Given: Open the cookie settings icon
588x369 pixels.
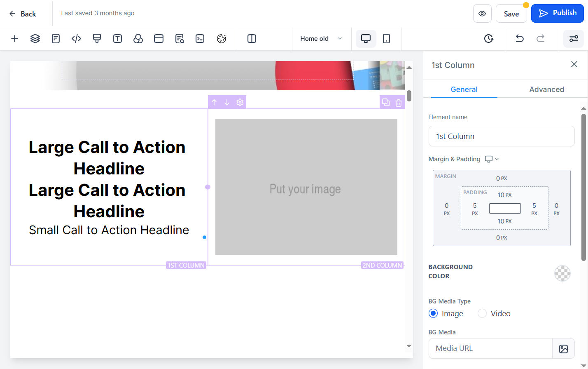Looking at the screenshot, I should tap(222, 39).
